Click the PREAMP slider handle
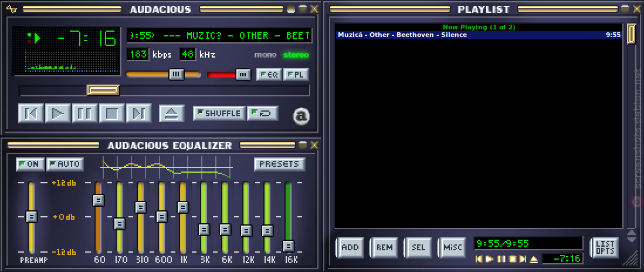Image resolution: width=644 pixels, height=272 pixels. [x=31, y=216]
